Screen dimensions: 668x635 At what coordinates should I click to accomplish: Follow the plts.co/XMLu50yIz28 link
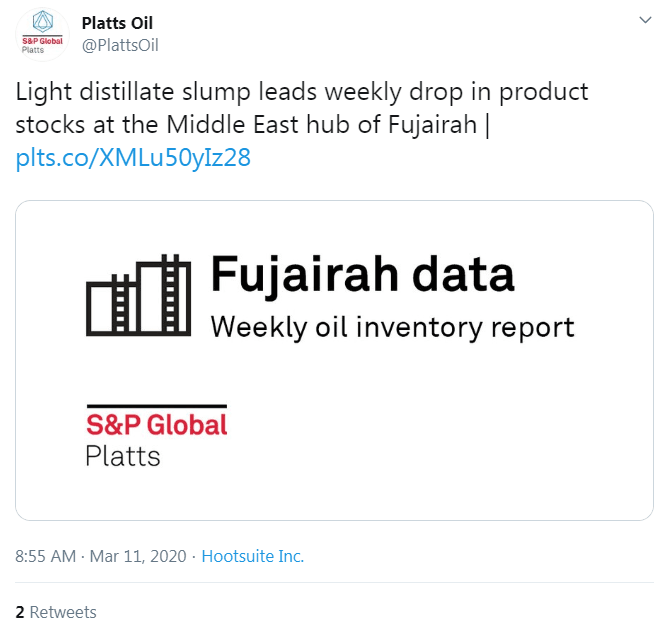(x=133, y=158)
